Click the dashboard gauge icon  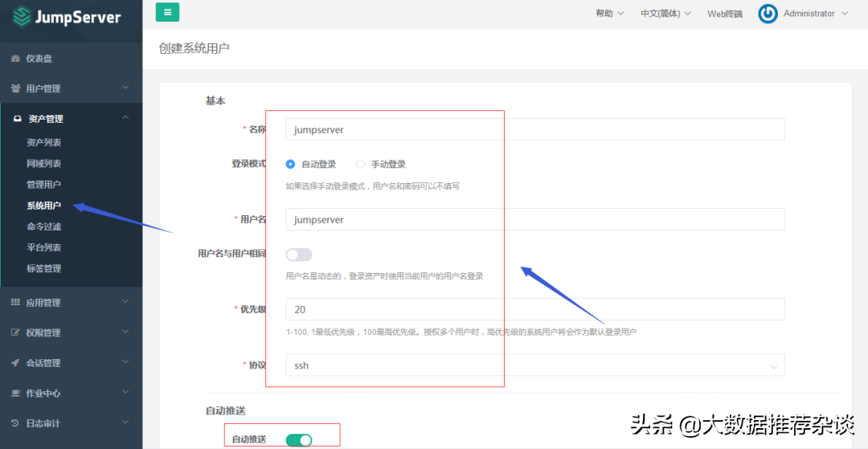tap(15, 59)
